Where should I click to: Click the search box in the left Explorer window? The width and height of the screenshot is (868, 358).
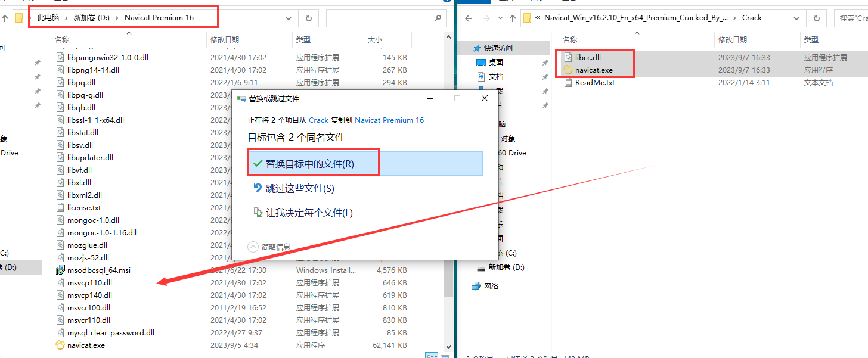pyautogui.click(x=386, y=18)
